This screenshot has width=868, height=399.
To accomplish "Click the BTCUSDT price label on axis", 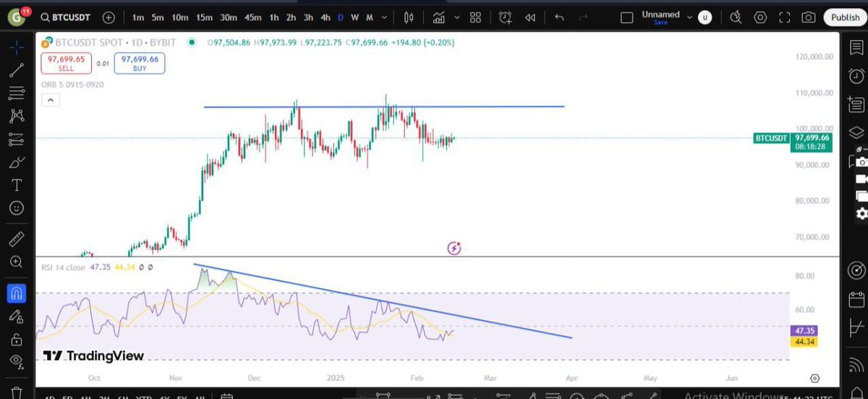I will click(x=773, y=137).
